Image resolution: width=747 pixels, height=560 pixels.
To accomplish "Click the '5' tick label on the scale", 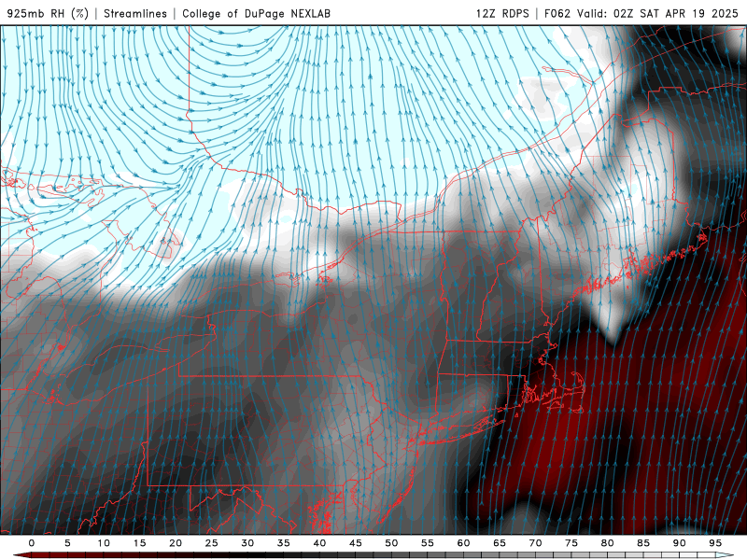I will [x=67, y=543].
